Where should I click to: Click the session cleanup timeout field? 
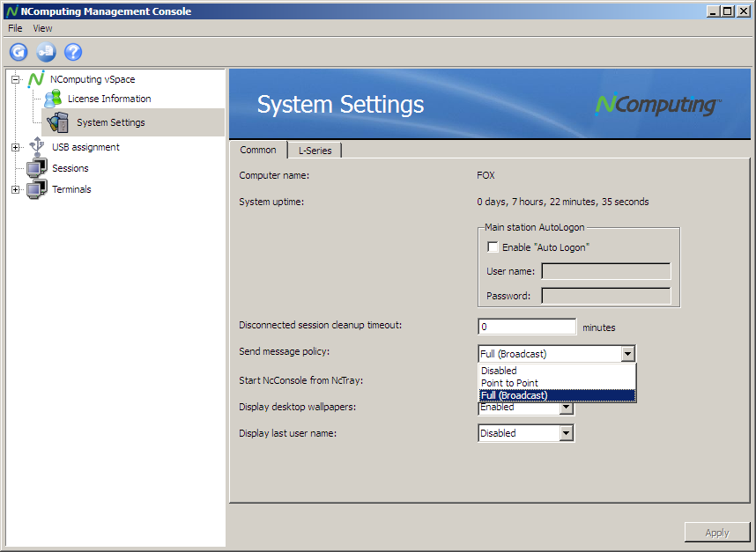point(527,327)
